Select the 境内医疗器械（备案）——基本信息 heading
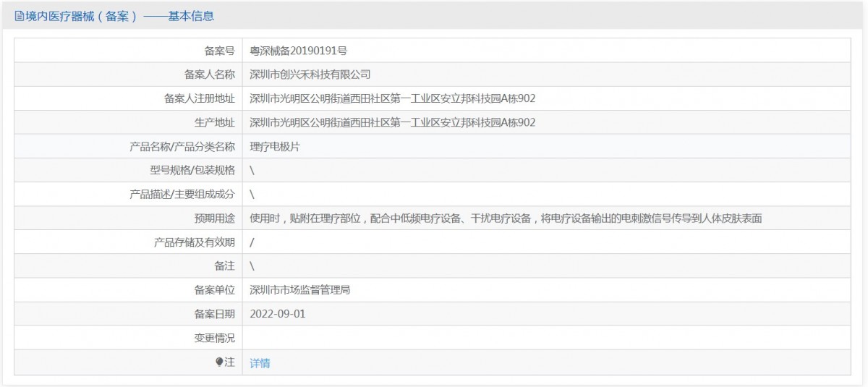This screenshot has height=387, width=868. [119, 15]
